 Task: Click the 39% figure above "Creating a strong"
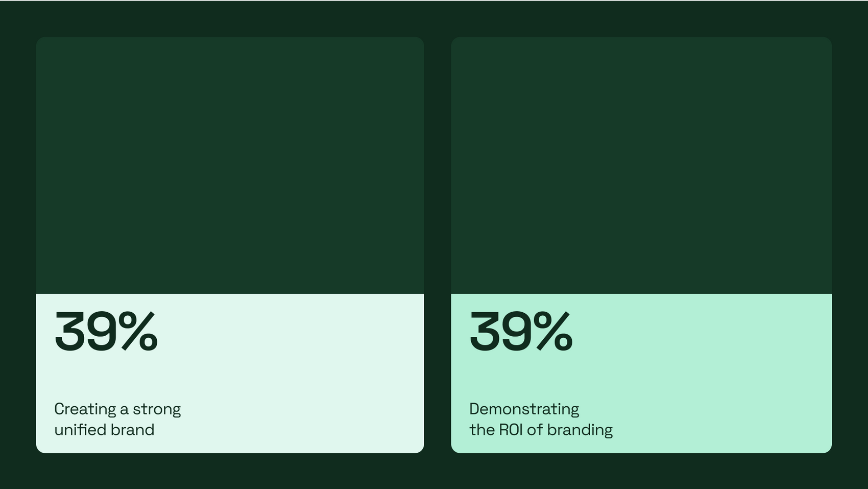(x=106, y=332)
